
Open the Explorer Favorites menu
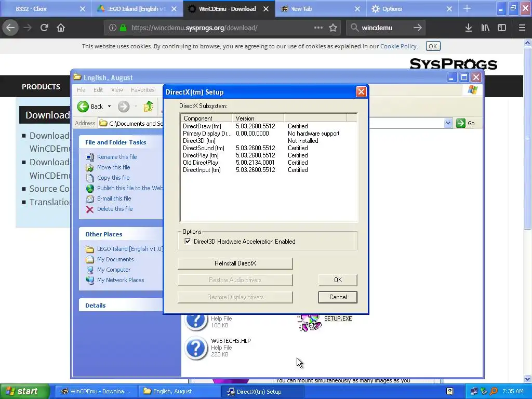coord(143,90)
